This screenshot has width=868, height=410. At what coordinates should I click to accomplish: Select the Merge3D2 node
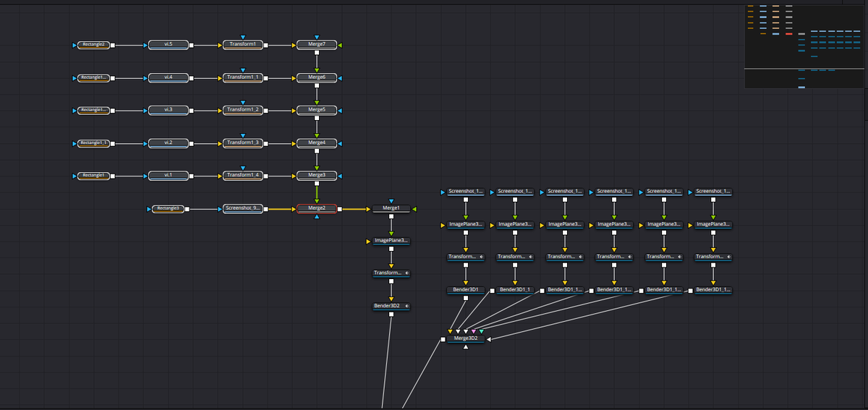point(465,338)
